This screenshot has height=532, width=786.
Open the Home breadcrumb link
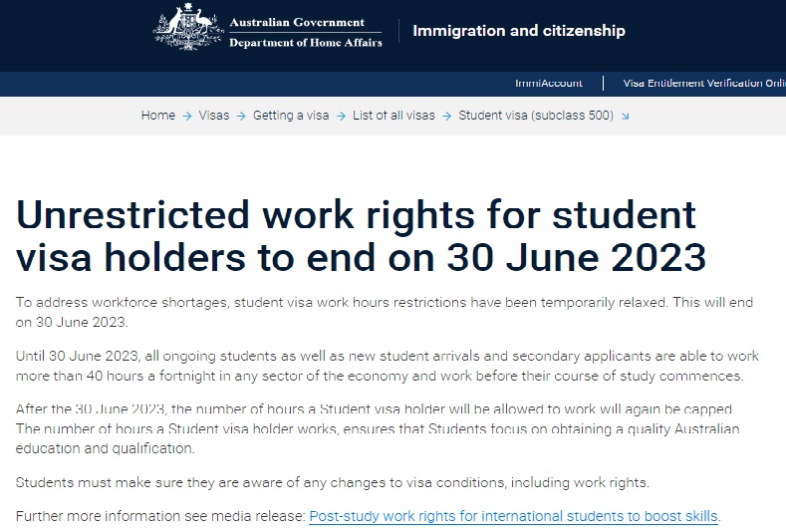pyautogui.click(x=158, y=116)
